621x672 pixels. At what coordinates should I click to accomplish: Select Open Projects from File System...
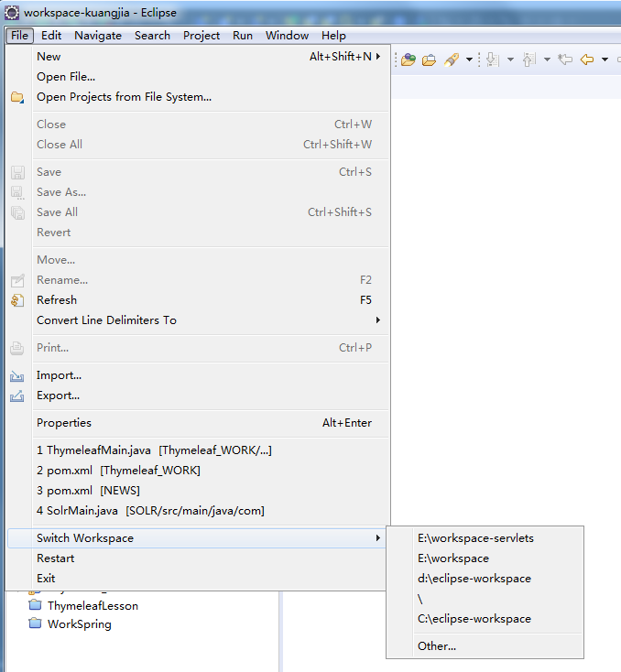click(x=198, y=97)
